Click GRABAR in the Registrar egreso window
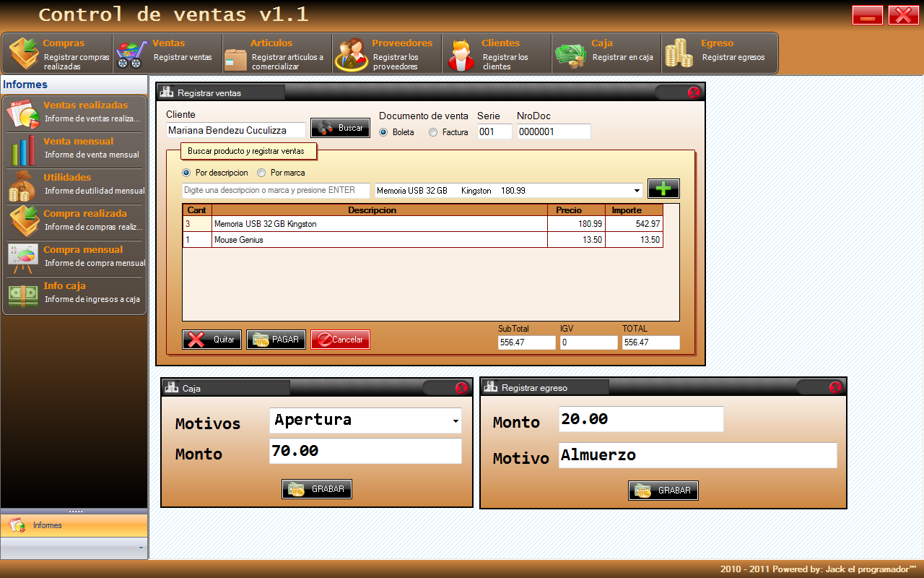Screen dimensions: 924x578 (x=663, y=490)
